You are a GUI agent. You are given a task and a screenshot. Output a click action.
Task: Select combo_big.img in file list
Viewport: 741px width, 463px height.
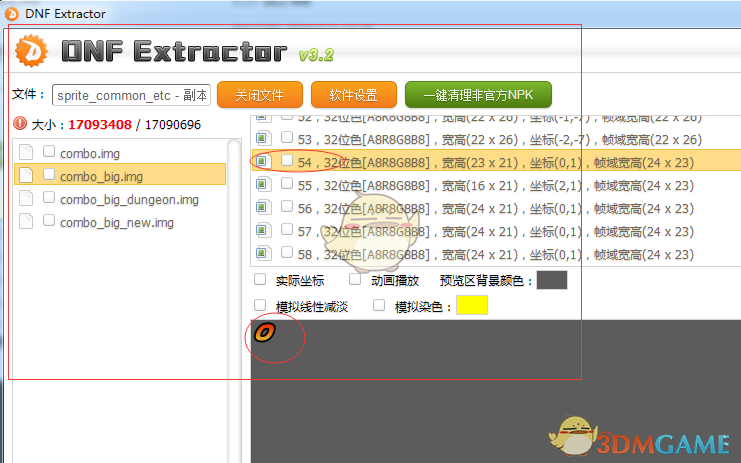(x=120, y=174)
